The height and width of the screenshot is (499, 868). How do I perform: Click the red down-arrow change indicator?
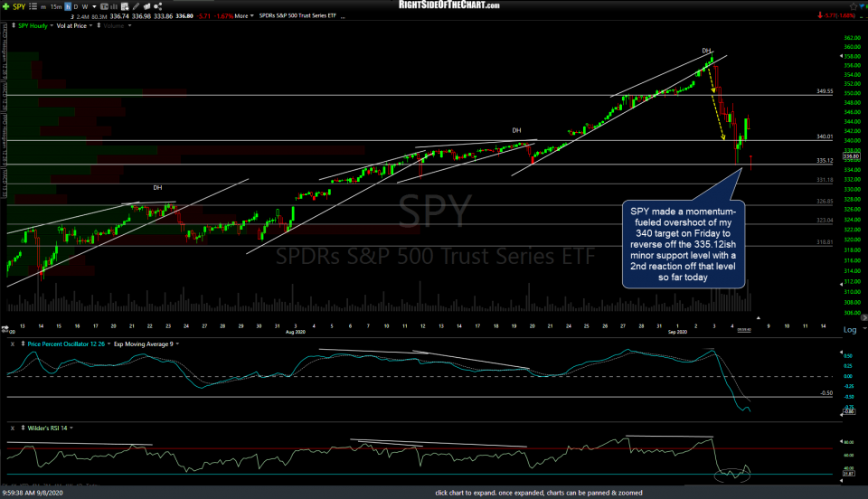(820, 15)
